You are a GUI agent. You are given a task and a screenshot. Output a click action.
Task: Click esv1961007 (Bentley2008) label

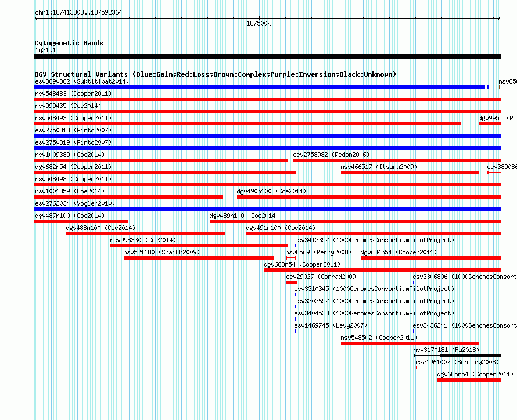tap(457, 362)
